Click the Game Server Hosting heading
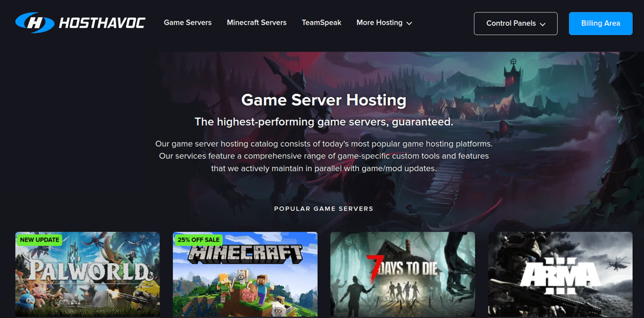 [324, 100]
